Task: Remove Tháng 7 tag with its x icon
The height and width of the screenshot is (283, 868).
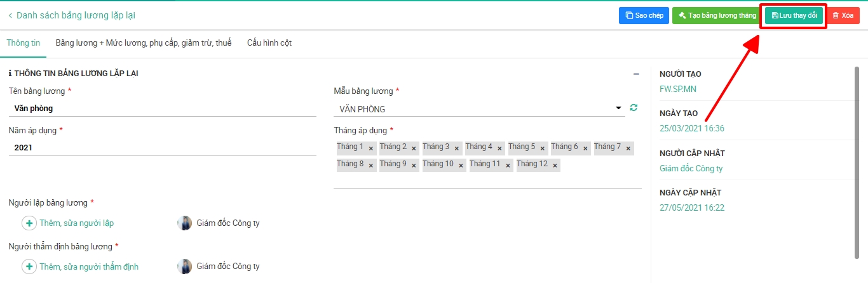Action: click(628, 148)
